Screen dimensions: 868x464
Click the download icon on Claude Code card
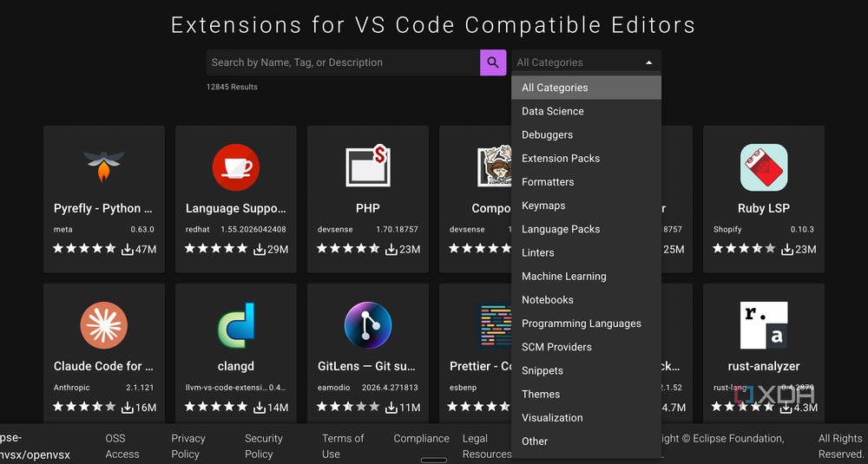tap(128, 408)
